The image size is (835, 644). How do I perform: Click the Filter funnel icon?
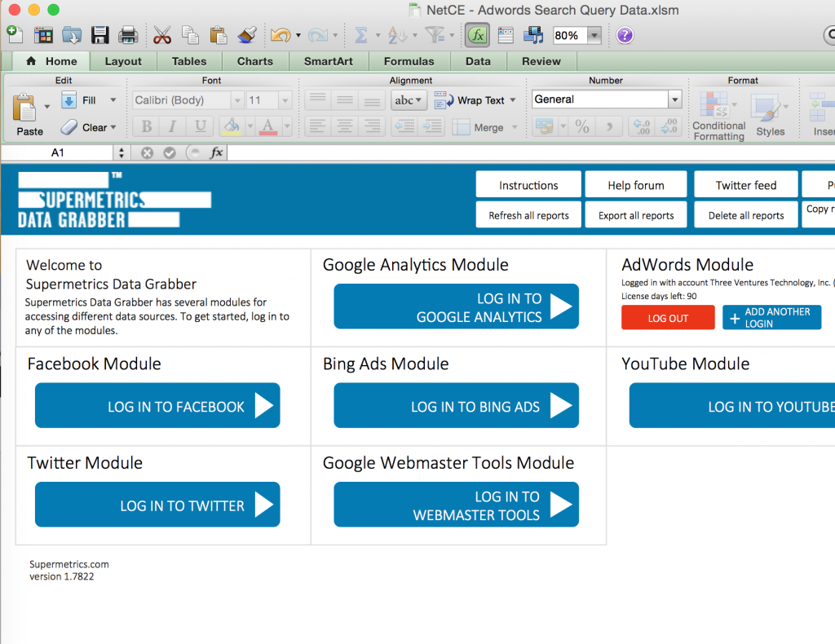tap(435, 36)
